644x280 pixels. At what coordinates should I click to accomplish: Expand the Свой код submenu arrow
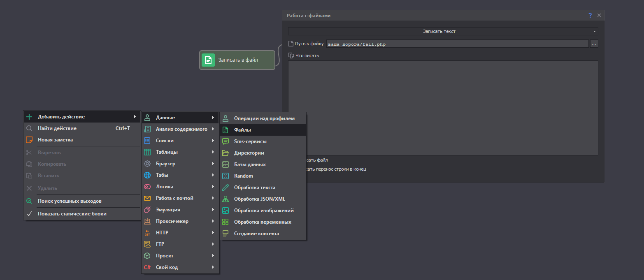(213, 267)
